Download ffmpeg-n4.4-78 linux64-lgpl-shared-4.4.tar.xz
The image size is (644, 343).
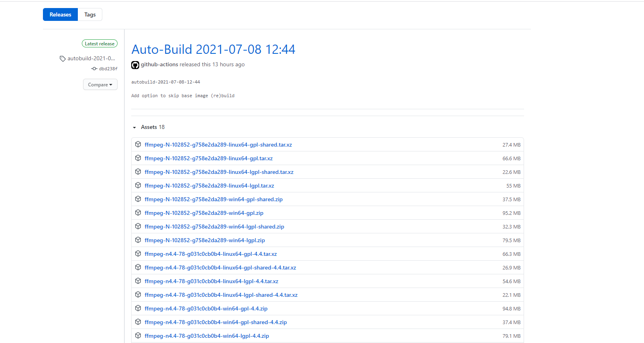tap(221, 295)
